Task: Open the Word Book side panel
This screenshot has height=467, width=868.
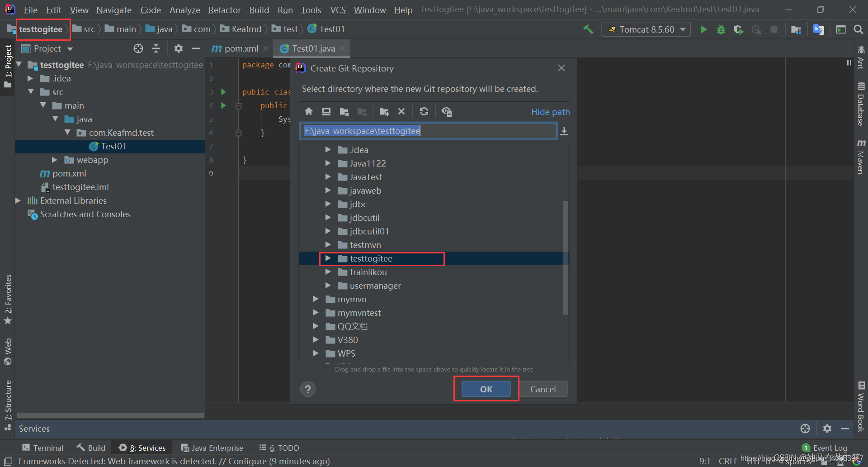Action: click(861, 406)
